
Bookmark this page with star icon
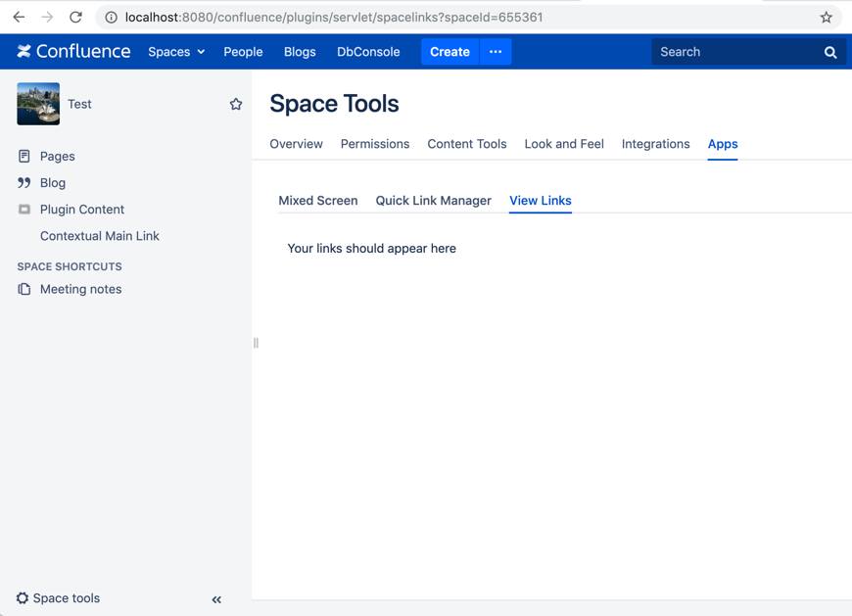(x=826, y=17)
